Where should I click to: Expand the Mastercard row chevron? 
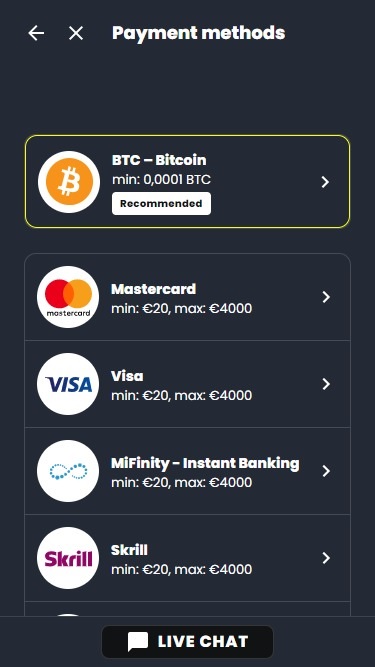[x=326, y=297]
